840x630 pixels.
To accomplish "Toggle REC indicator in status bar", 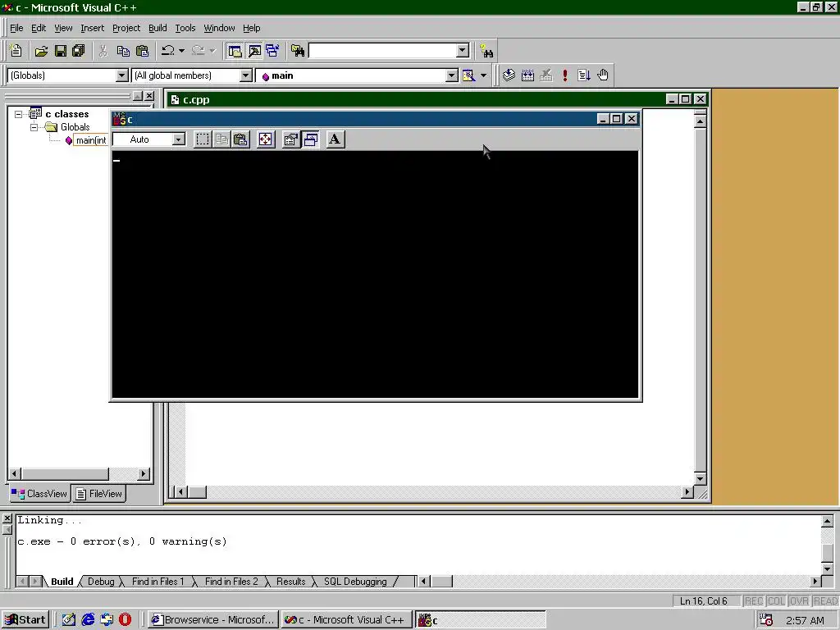I will pos(754,601).
